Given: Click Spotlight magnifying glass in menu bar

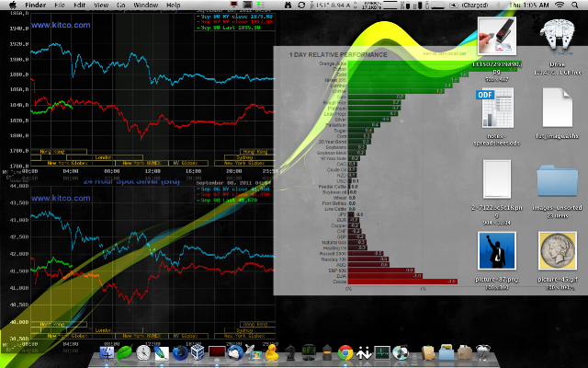Looking at the screenshot, I should [574, 5].
